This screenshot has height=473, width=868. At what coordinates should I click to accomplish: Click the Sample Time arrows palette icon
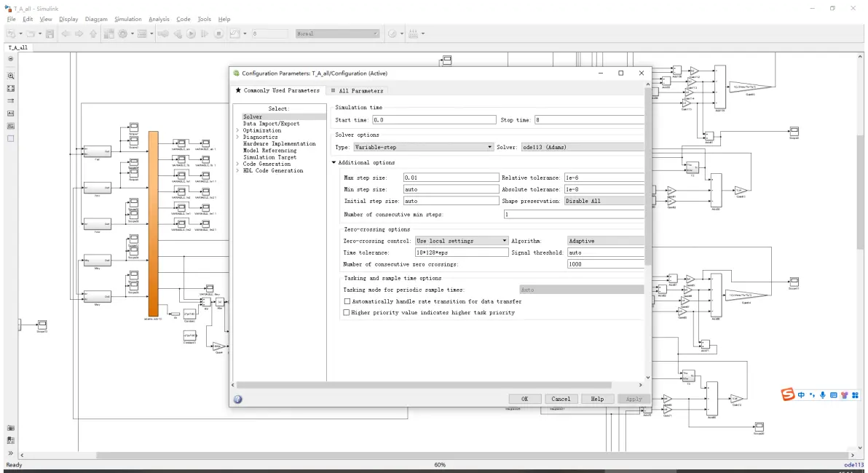click(10, 100)
